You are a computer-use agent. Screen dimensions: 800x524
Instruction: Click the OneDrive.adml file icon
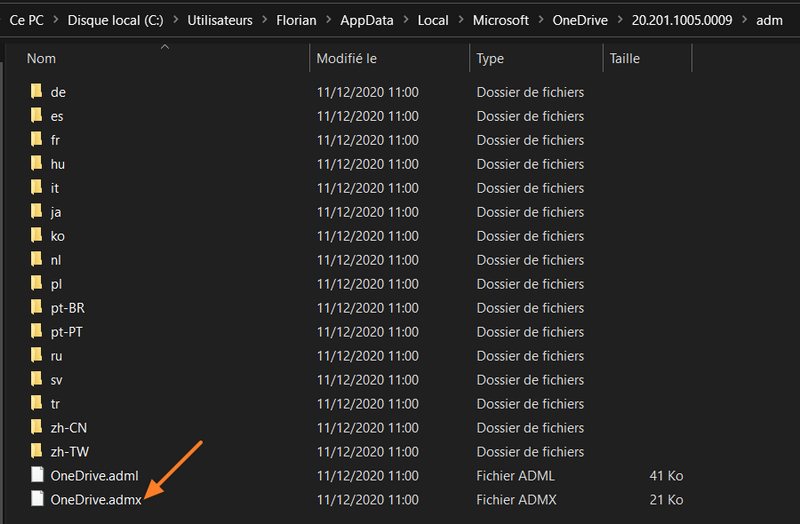tap(37, 475)
